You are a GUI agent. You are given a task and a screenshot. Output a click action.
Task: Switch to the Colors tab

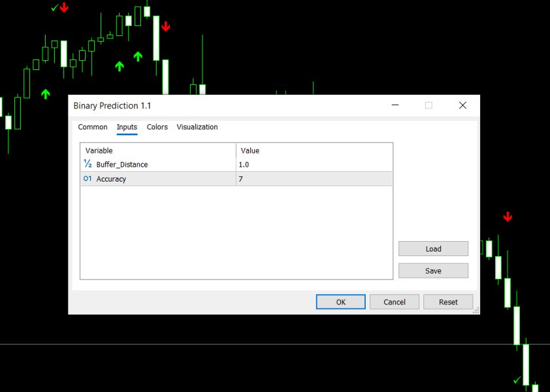point(157,127)
